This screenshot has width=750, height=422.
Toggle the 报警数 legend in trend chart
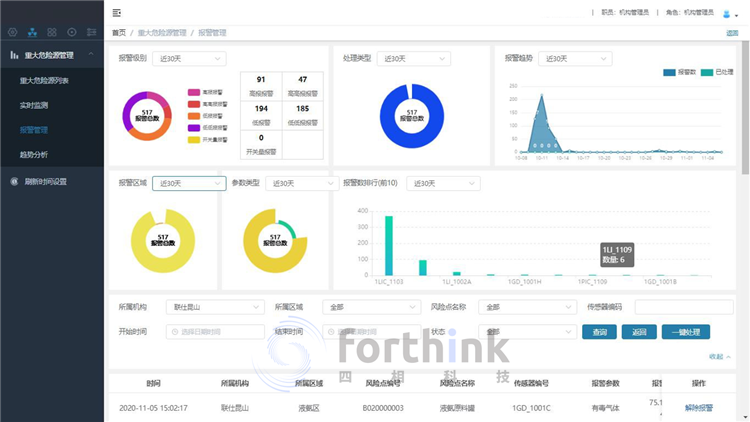click(678, 73)
